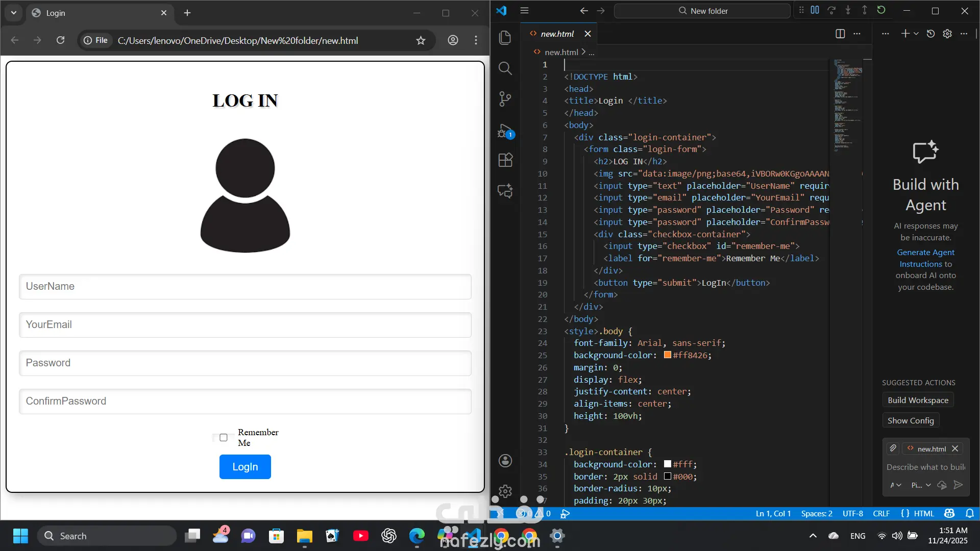Expand the new chat dropdown arrow
Screen dimensions: 980x551
point(916,34)
